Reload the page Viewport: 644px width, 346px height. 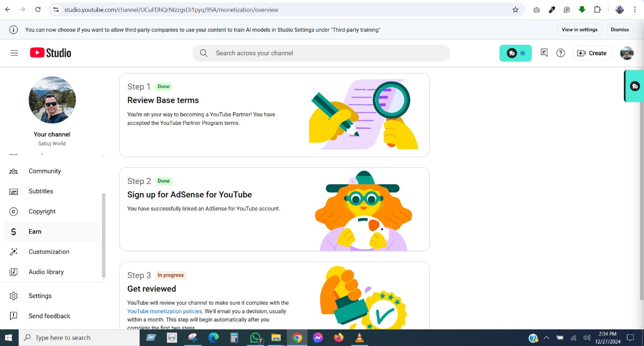(x=38, y=10)
